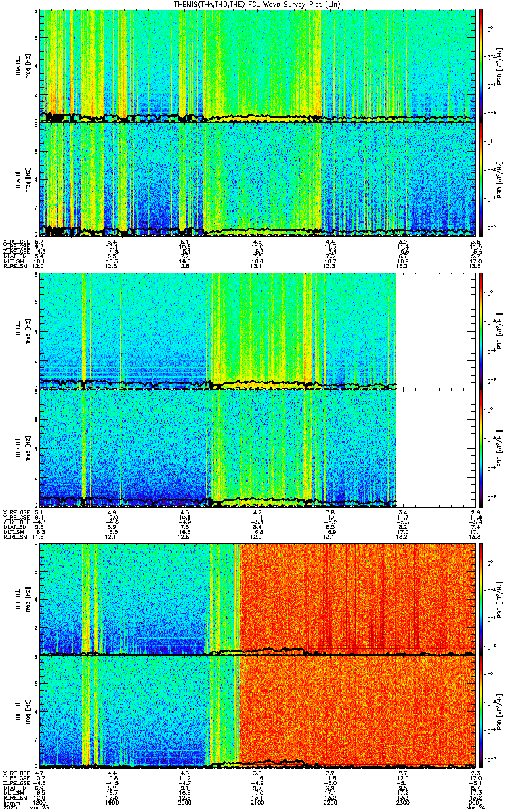Click the 2200 time tick label
Viewport: 508px width, 812px height.
(331, 802)
